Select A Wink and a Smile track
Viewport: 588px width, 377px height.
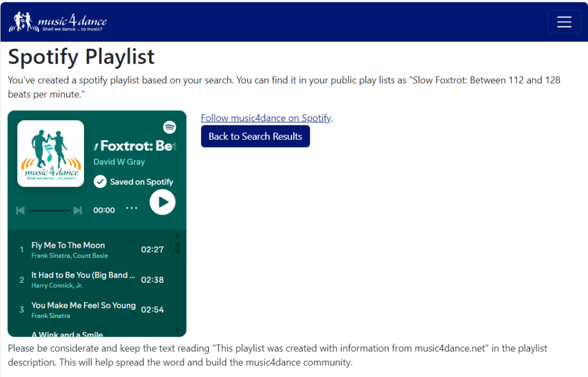tap(67, 334)
